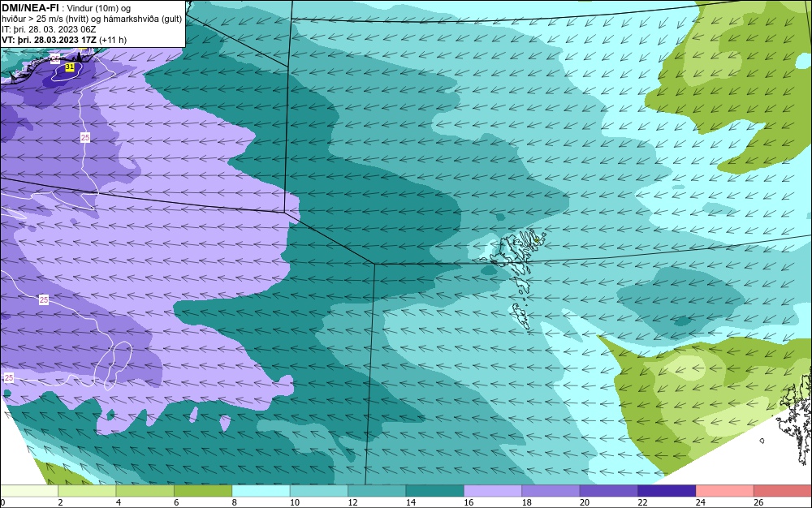Select the light yellow-green 2–4 legend swatch

point(87,491)
